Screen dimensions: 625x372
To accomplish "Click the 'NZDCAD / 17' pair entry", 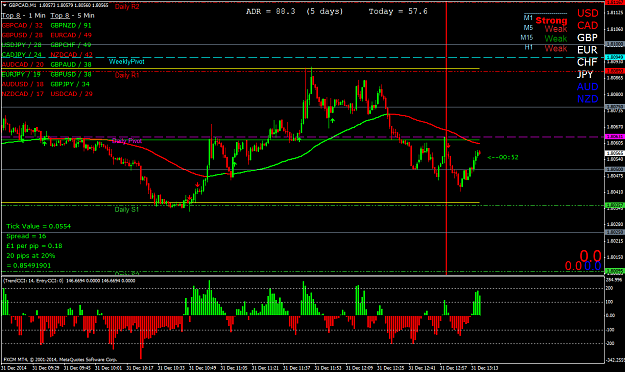I will click(23, 94).
